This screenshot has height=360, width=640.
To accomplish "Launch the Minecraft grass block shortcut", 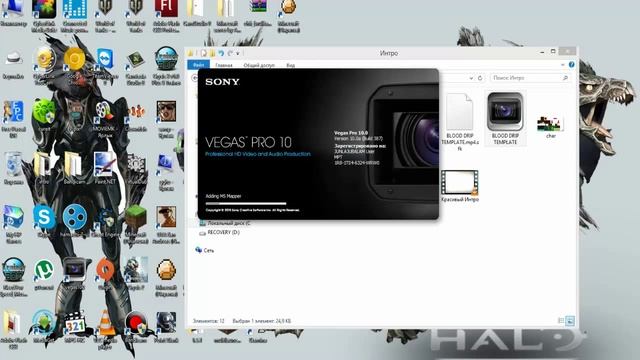I will click(x=136, y=217).
